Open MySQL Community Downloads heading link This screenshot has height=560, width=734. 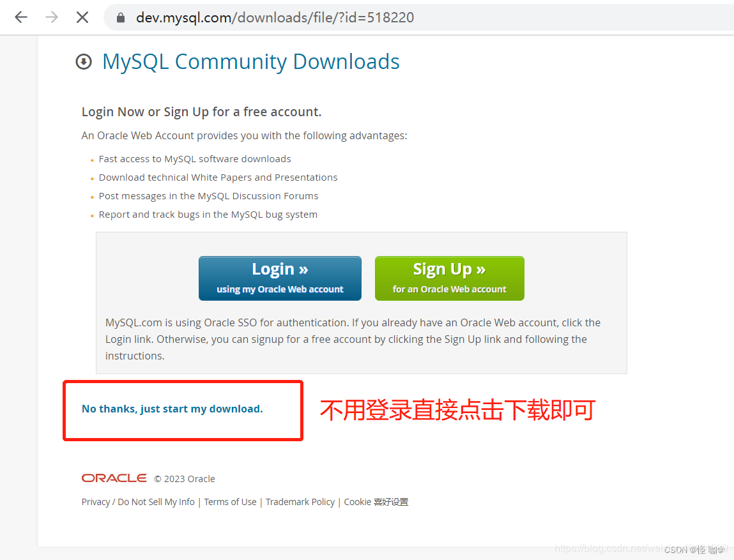click(x=251, y=62)
